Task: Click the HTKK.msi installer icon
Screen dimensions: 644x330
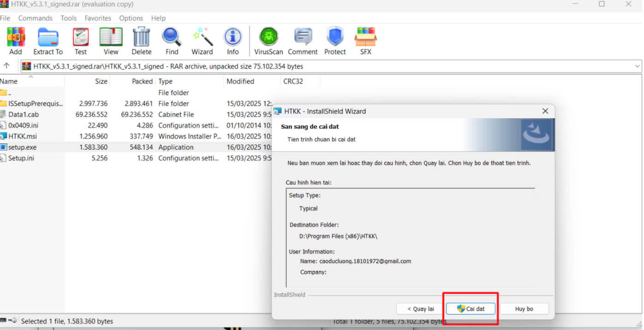Action: [x=3, y=136]
